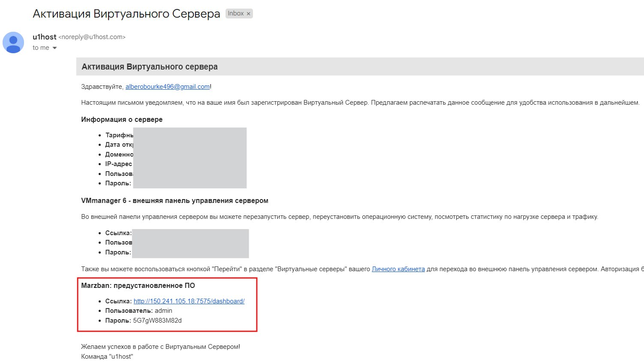Click the email subject title at top
The image size is (644, 363).
coord(126,14)
